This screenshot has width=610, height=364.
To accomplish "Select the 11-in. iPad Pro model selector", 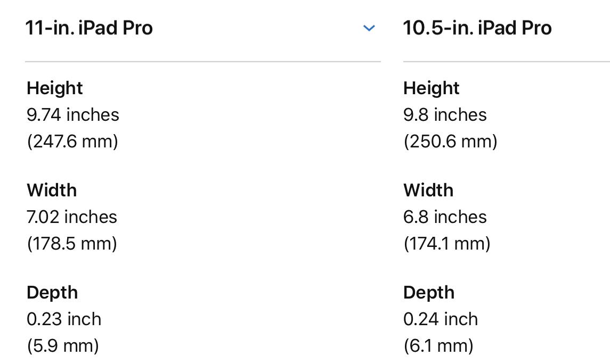I will [89, 28].
